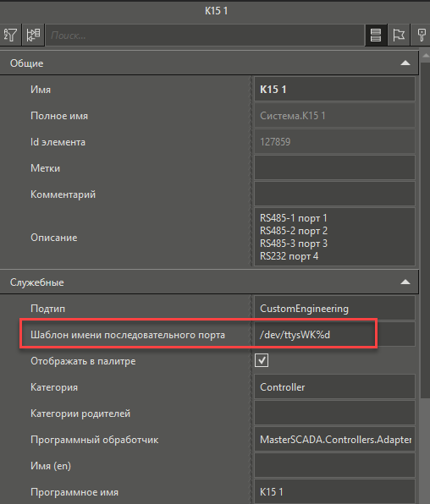The height and width of the screenshot is (504, 430).
Task: Edit serial port template /dev/ttysWK%d
Action: pos(334,335)
